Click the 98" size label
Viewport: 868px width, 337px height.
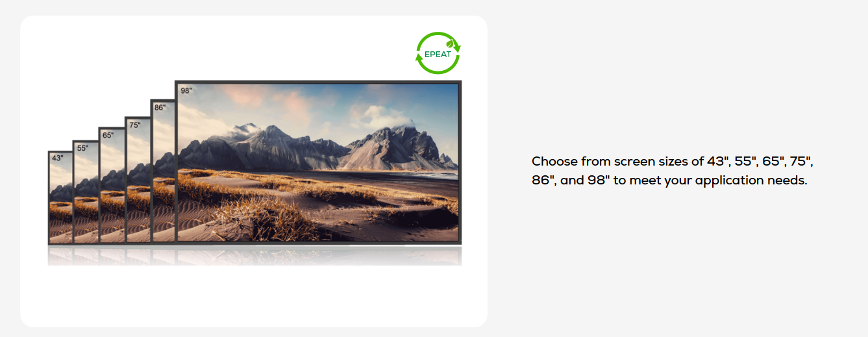click(x=186, y=91)
